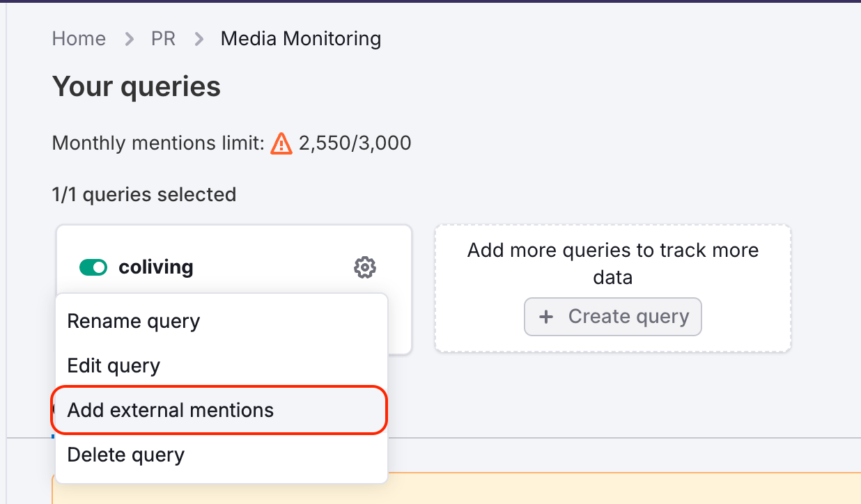Choose Rename query from the context menu
The height and width of the screenshot is (504, 861).
click(133, 321)
